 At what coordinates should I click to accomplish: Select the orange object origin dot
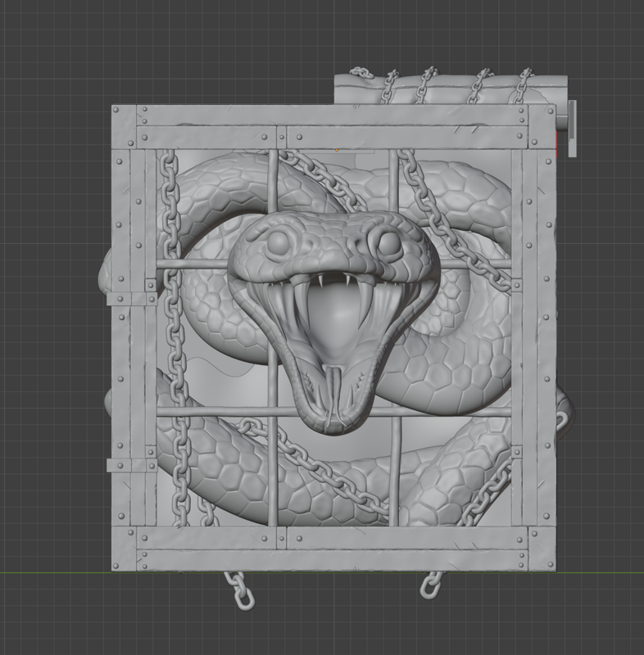click(x=337, y=150)
